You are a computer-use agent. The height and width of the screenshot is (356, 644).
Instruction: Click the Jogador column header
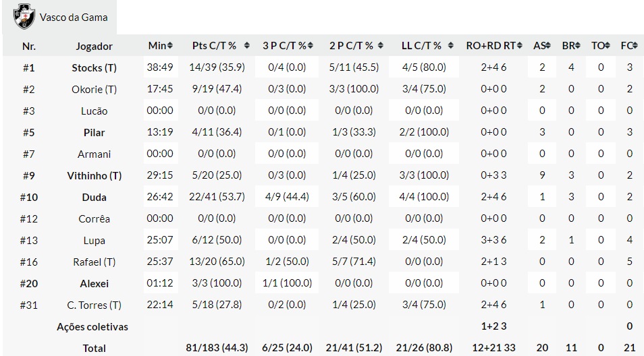pos(95,47)
